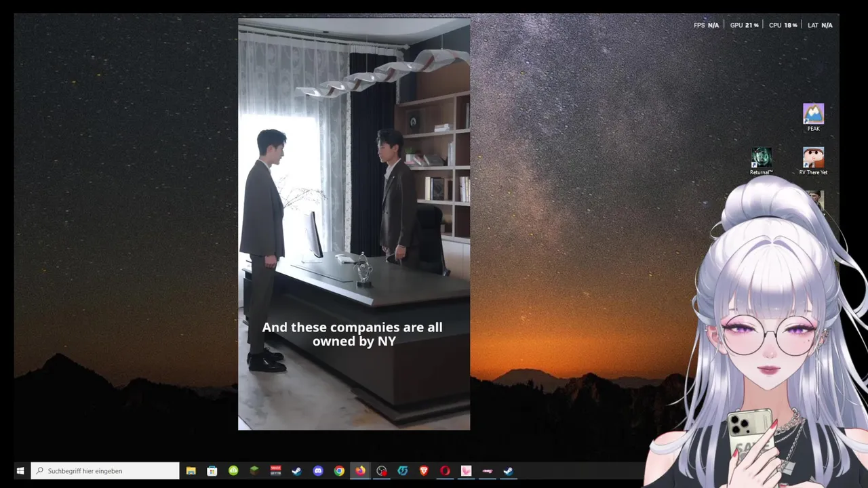Click the GPU 21% overlay readout
Image resolution: width=868 pixels, height=488 pixels.
tap(744, 25)
